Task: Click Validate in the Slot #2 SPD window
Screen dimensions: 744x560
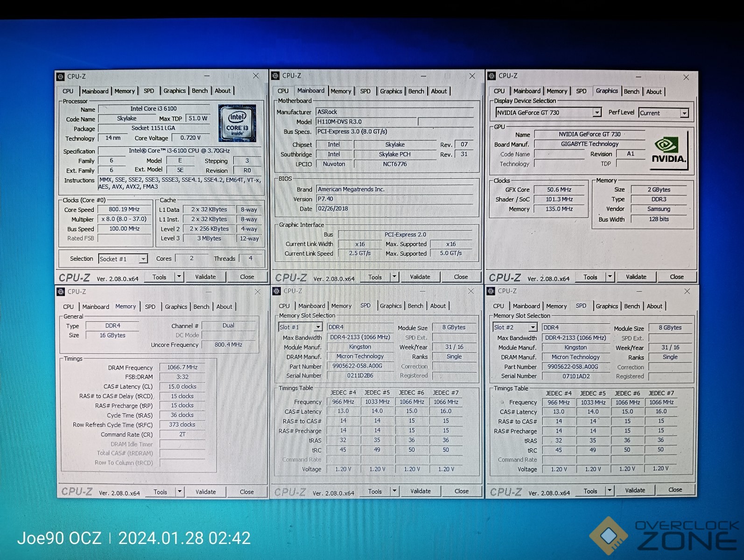Action: 635,490
